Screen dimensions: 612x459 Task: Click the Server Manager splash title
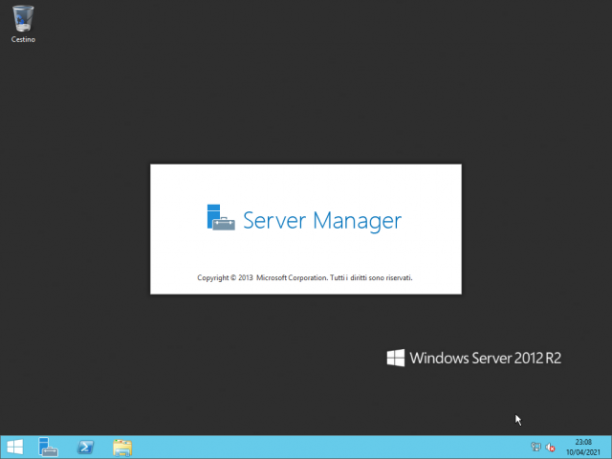[x=322, y=220]
